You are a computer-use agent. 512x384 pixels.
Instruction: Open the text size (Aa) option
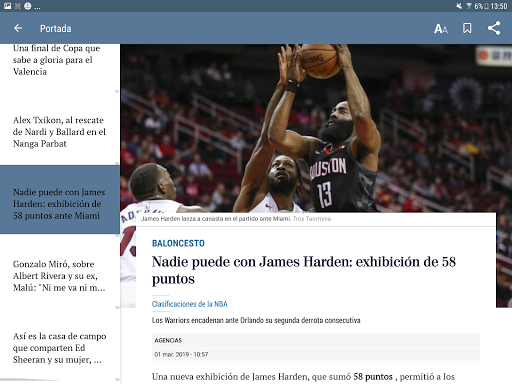click(x=441, y=29)
